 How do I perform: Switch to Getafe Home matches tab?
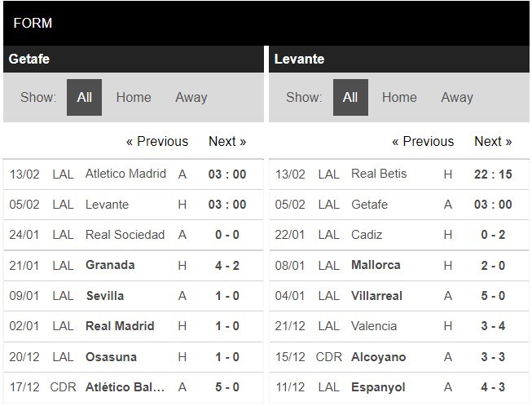coord(134,98)
